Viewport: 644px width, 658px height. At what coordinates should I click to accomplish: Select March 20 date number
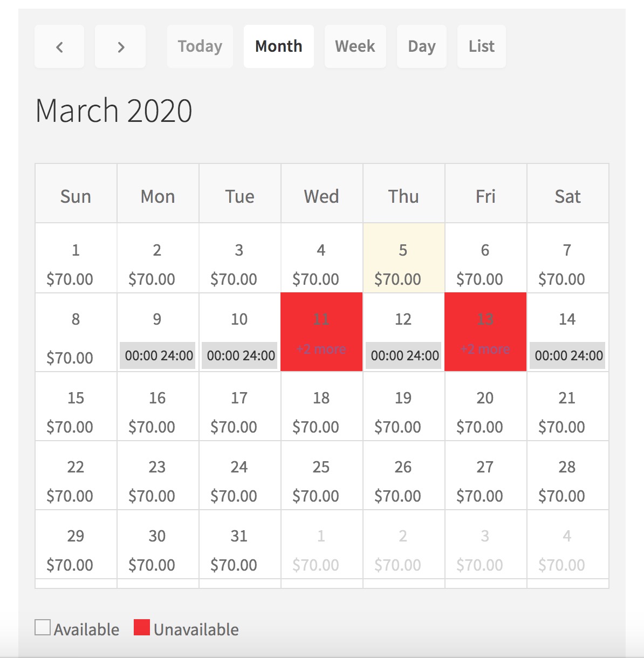[x=485, y=398]
